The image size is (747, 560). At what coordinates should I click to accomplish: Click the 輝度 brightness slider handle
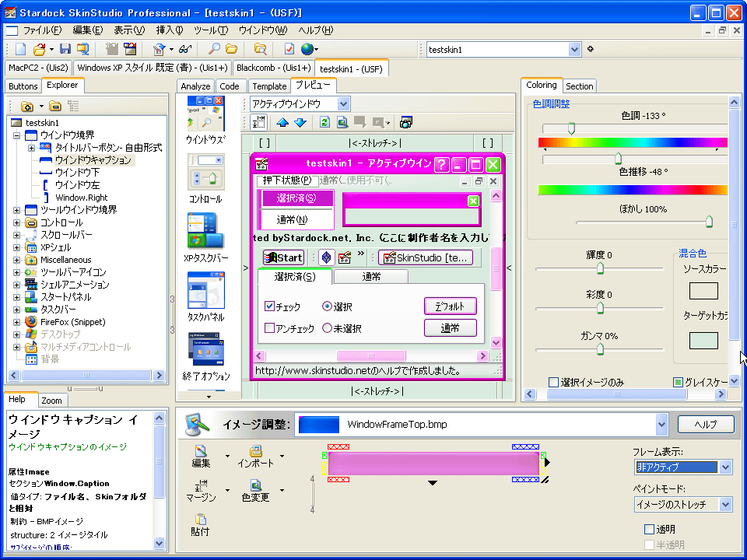coord(600,268)
